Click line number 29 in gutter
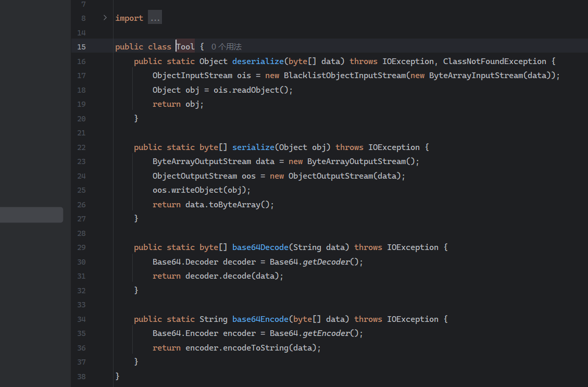The height and width of the screenshot is (387, 588). pos(81,247)
